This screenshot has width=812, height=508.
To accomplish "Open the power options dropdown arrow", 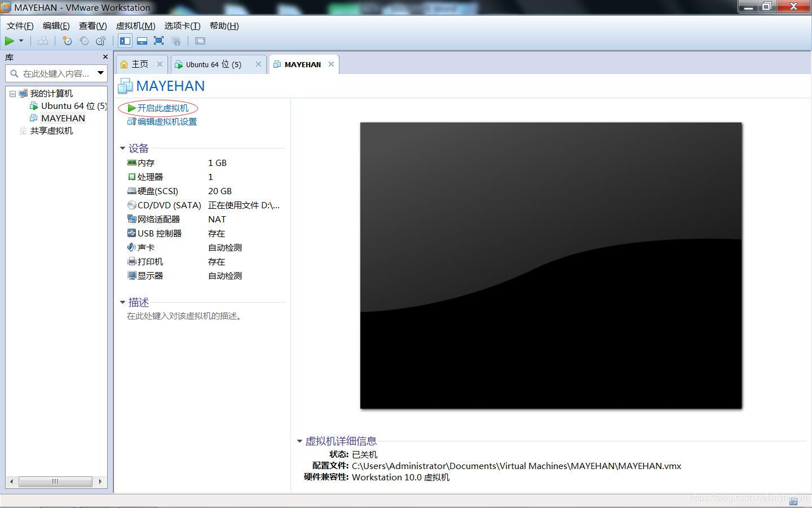I will 21,41.
